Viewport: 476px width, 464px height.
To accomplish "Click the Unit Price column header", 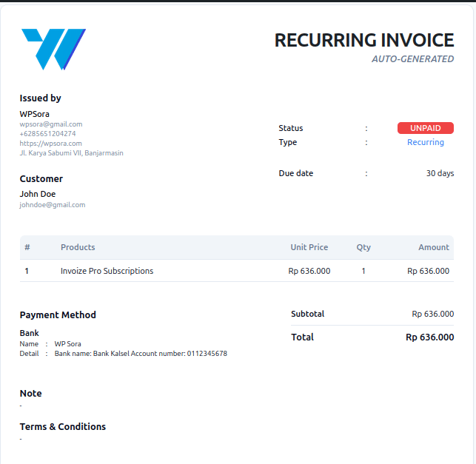I will 309,247.
